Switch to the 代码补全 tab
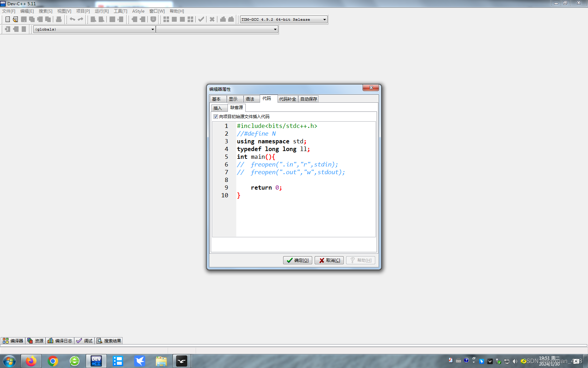Screen dimensions: 588x368 click(287, 99)
